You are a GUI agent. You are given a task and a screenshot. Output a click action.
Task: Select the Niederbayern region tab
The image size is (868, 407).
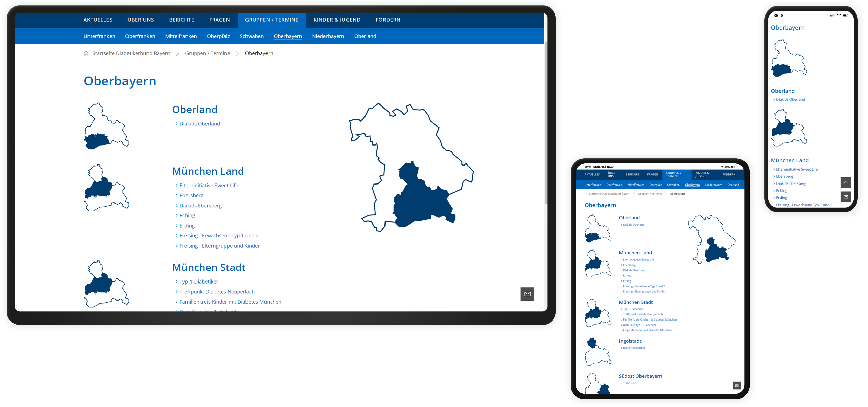click(x=328, y=36)
